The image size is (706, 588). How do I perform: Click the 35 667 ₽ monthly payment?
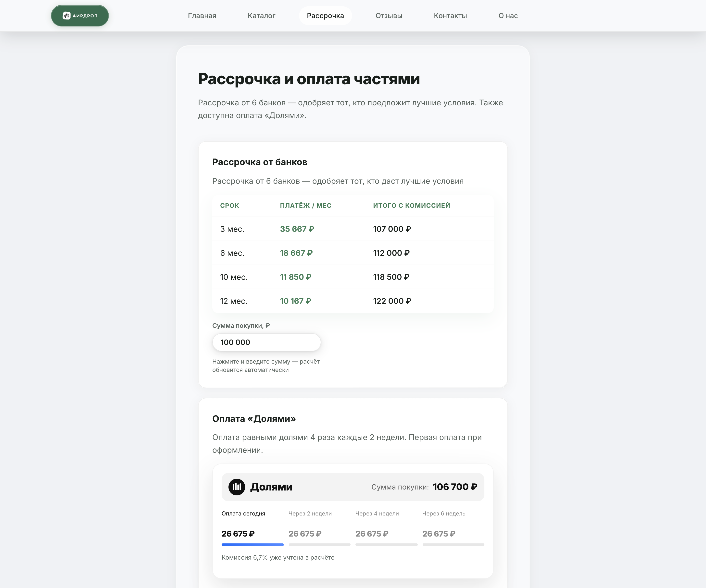297,229
